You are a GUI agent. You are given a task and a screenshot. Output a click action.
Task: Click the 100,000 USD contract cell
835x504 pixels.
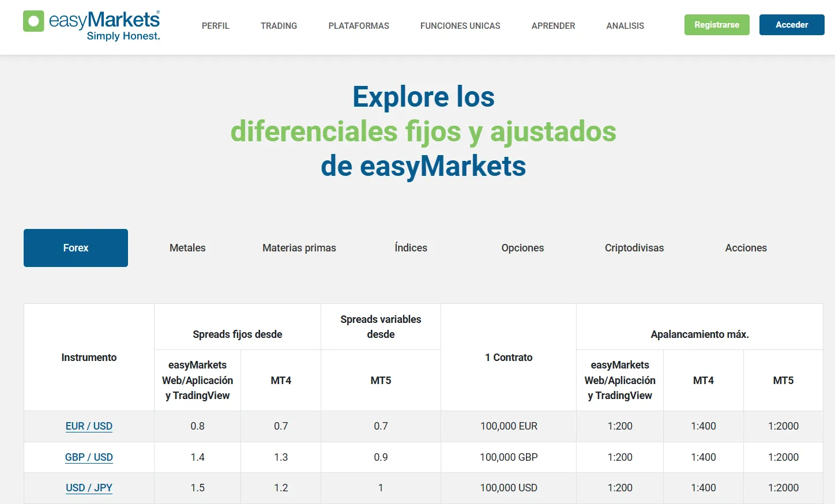(509, 488)
